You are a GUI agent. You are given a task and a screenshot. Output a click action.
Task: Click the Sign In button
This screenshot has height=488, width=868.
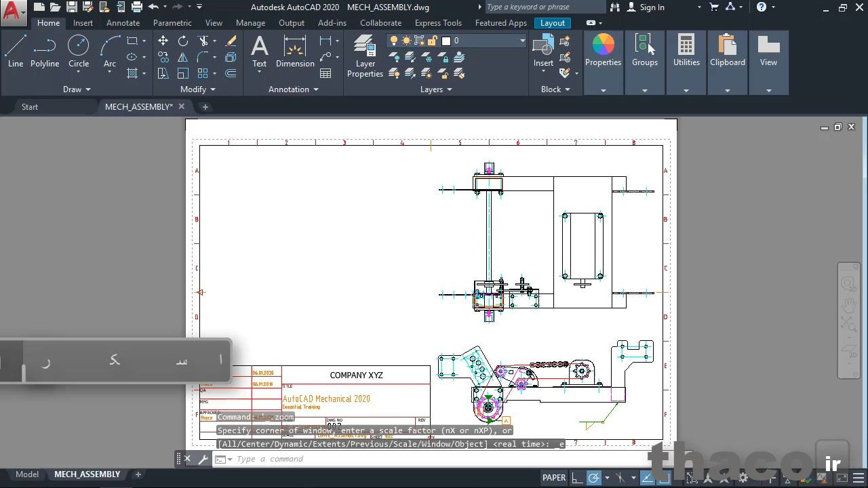pos(646,7)
